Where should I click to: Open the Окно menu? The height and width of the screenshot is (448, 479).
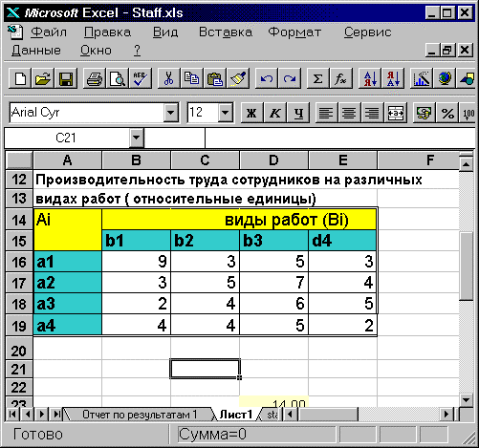pos(96,51)
